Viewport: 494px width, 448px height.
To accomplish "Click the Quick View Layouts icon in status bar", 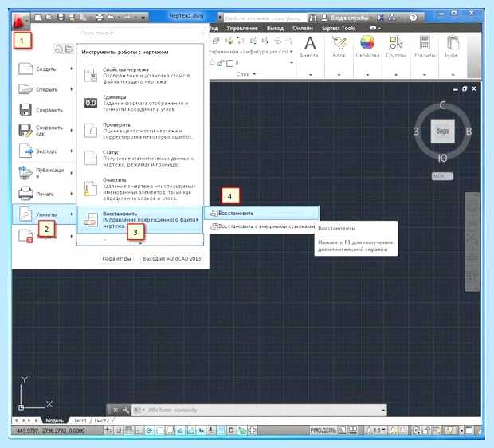I will click(343, 430).
